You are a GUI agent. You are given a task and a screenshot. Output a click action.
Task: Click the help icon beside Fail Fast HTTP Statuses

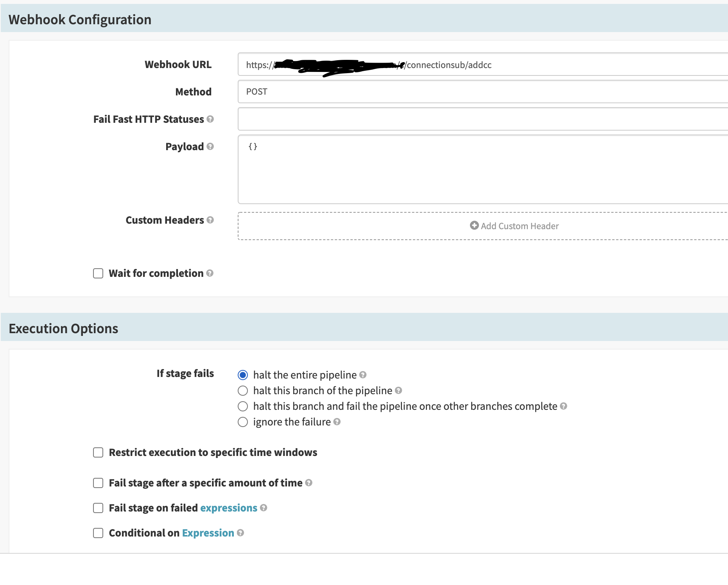[x=211, y=119]
